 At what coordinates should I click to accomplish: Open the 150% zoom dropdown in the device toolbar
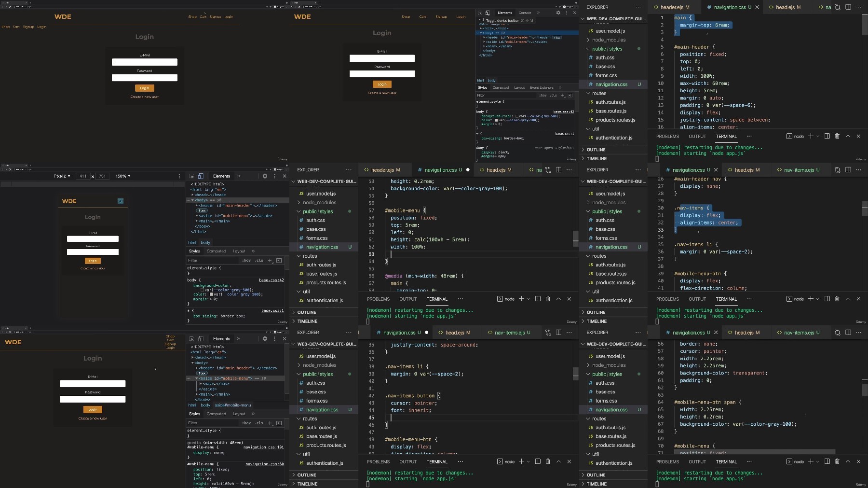pos(123,176)
